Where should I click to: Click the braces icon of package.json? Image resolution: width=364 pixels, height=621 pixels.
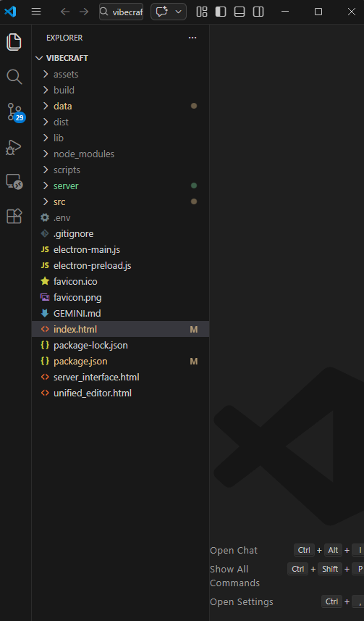click(x=45, y=361)
